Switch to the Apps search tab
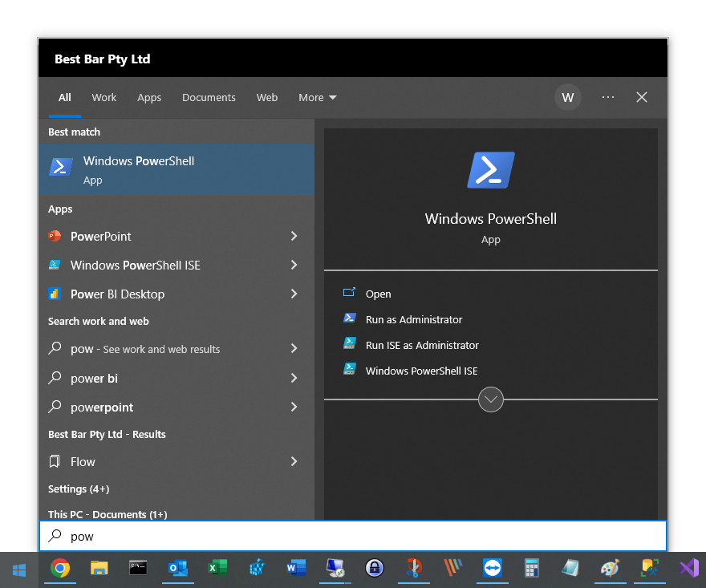The height and width of the screenshot is (588, 706). pyautogui.click(x=149, y=97)
